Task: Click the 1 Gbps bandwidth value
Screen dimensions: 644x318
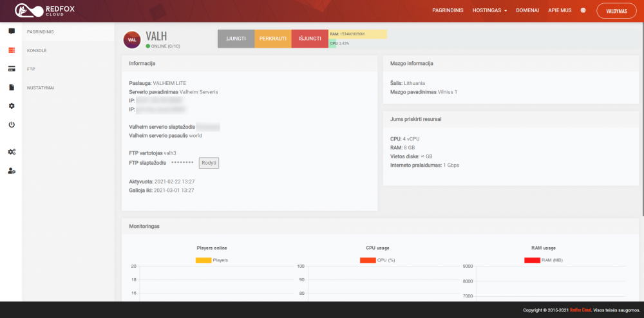Action: [451, 165]
